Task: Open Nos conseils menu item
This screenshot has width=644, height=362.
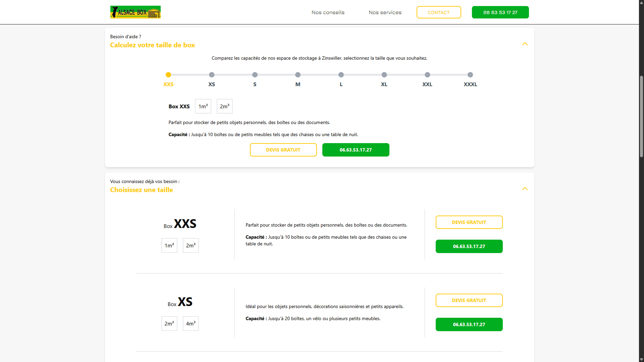Action: pyautogui.click(x=328, y=12)
